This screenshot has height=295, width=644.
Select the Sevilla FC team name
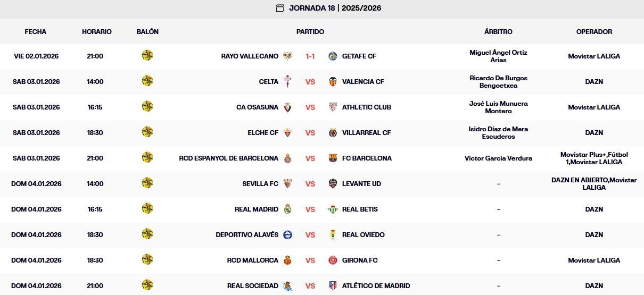coord(260,183)
